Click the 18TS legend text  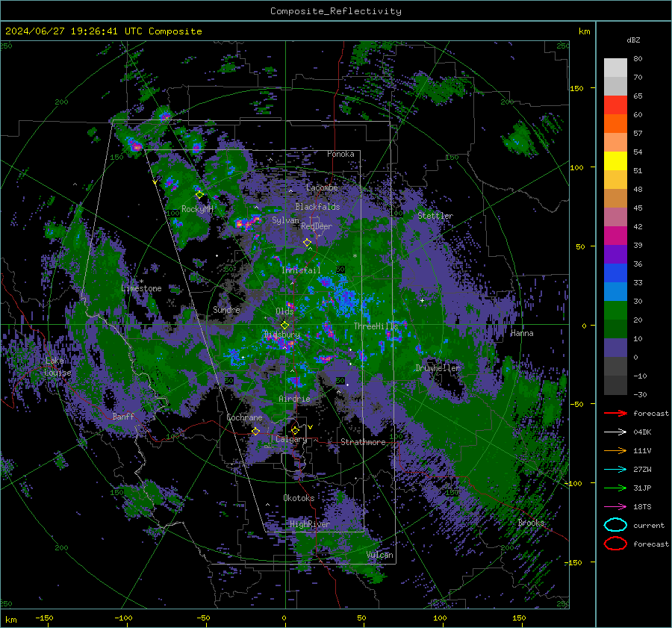click(x=642, y=507)
